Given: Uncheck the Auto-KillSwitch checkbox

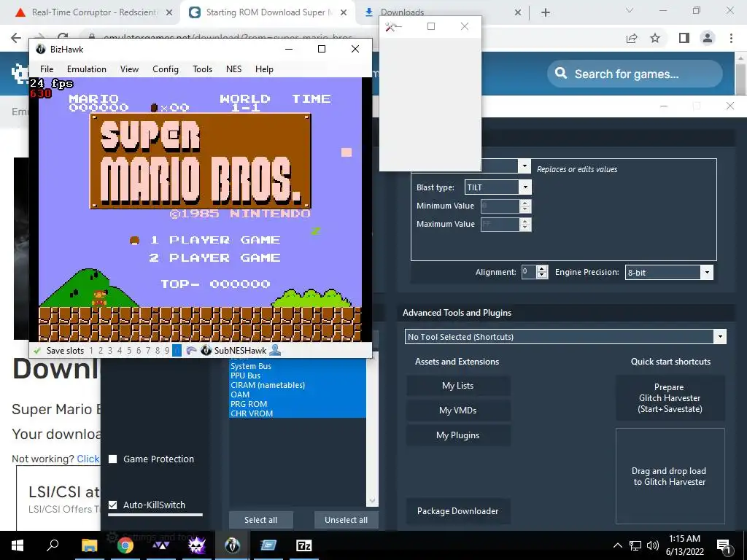Looking at the screenshot, I should tap(113, 505).
